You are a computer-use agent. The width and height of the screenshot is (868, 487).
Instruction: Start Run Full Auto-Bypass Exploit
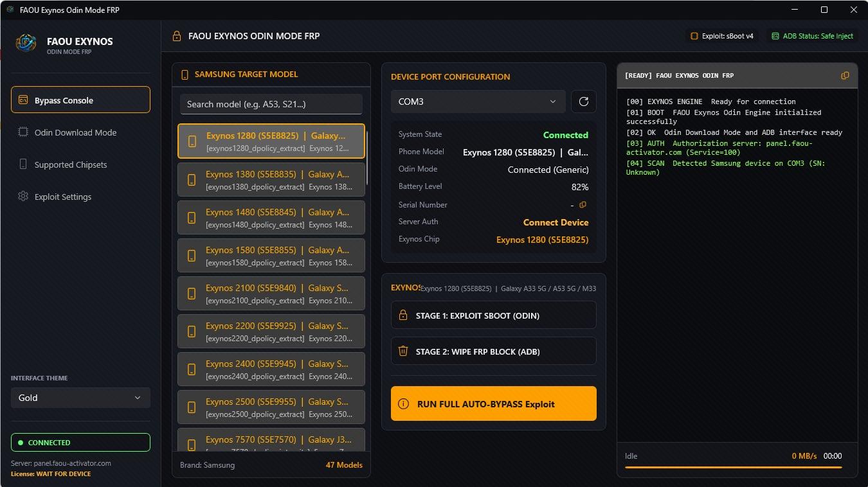pyautogui.click(x=494, y=403)
